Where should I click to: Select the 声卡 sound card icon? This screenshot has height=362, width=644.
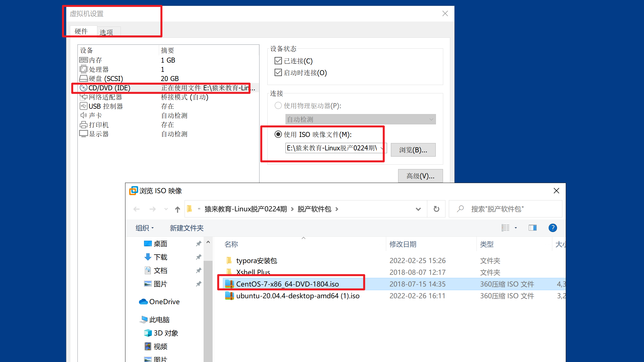click(83, 115)
